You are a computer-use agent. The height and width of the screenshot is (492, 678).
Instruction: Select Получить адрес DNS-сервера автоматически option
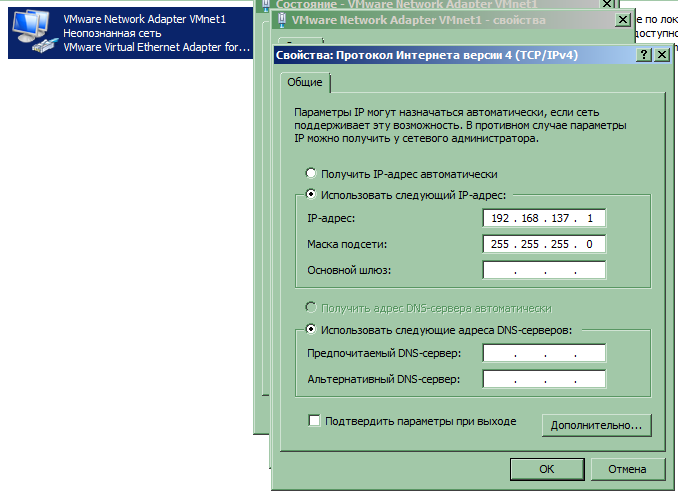(311, 307)
